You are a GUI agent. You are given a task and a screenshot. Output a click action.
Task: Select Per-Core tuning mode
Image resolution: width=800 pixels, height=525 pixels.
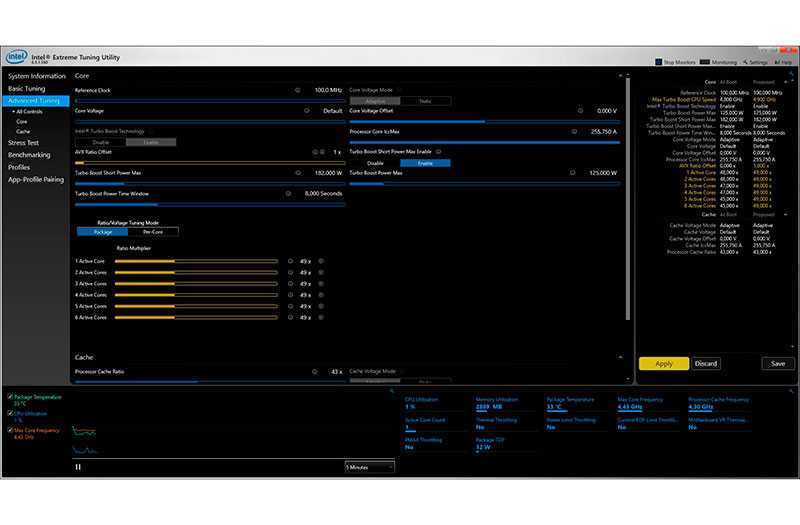pos(154,231)
